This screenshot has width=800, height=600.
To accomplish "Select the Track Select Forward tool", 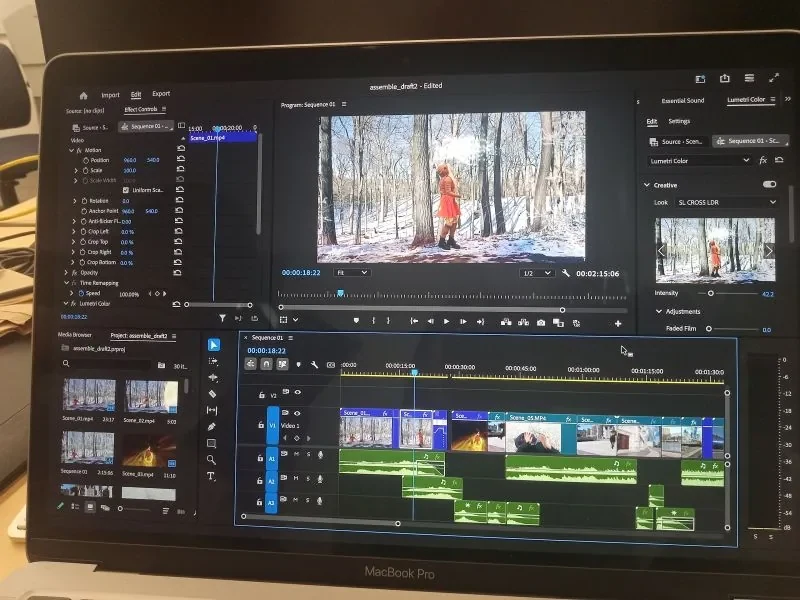I will point(213,361).
